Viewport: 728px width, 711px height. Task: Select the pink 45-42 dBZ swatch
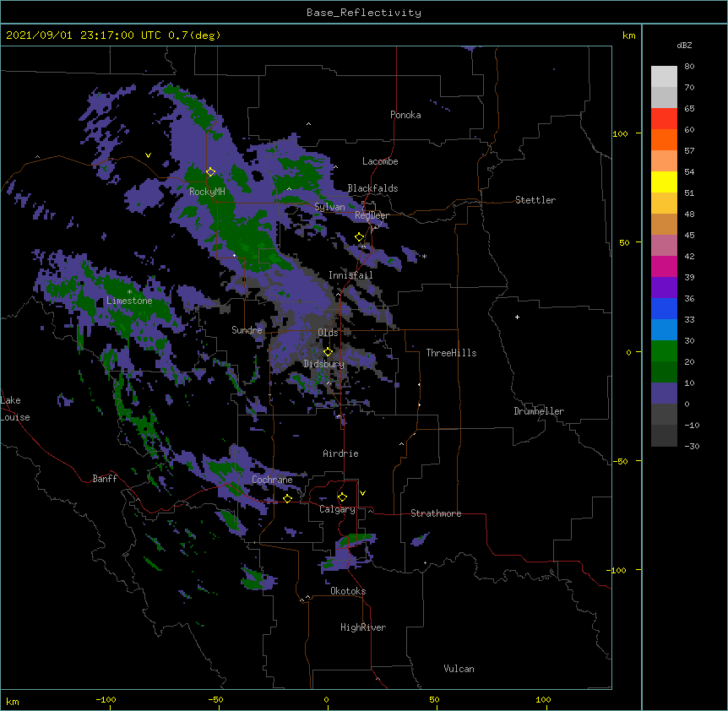(x=664, y=246)
